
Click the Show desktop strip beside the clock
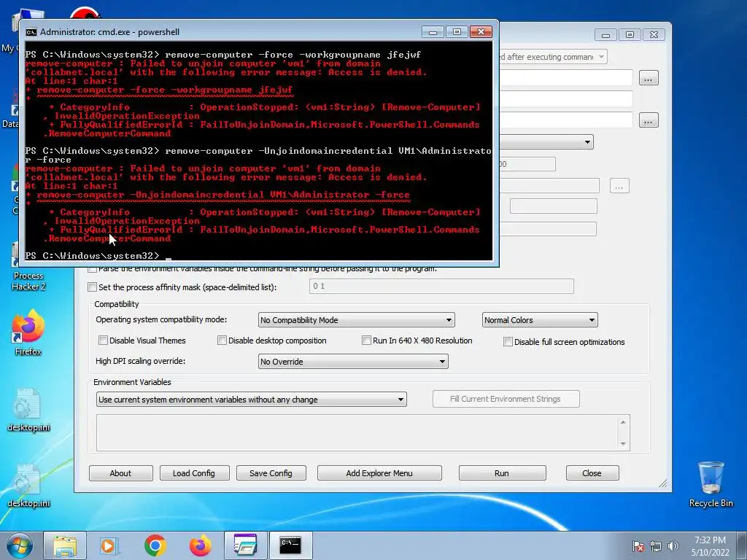[743, 545]
